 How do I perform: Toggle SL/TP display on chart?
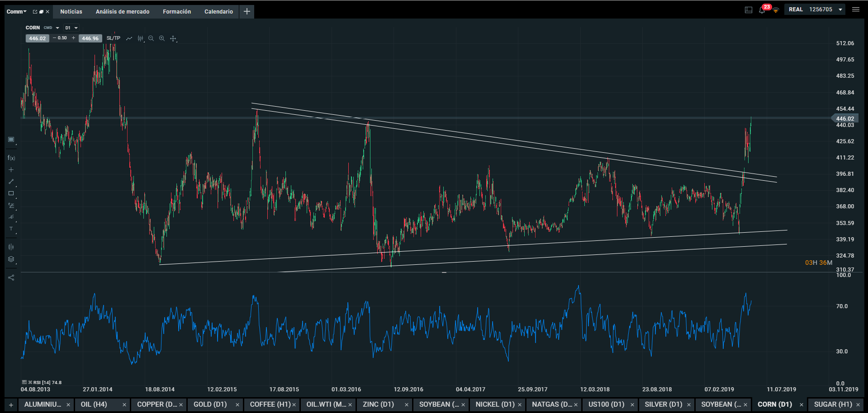114,38
